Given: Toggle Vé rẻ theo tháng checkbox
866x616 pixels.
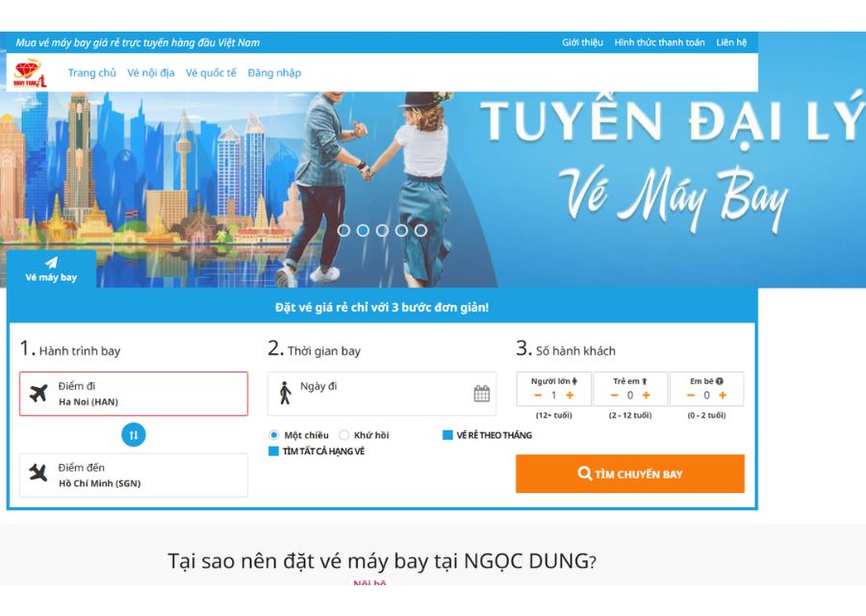Looking at the screenshot, I should (x=447, y=435).
